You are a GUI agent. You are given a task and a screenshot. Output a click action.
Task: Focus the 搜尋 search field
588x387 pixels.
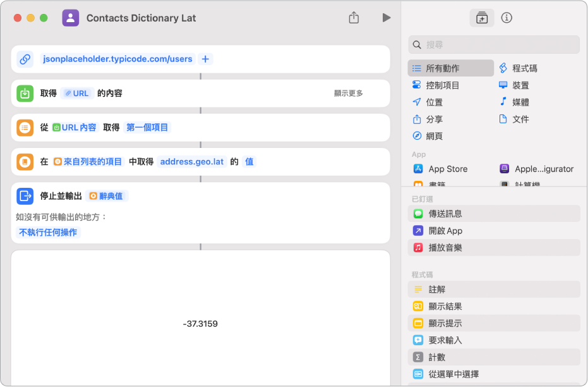(494, 45)
